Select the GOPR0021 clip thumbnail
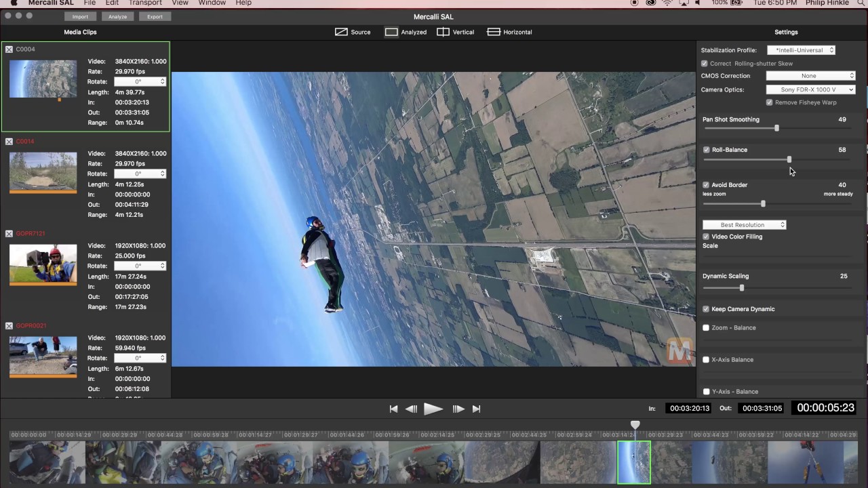 coord(43,356)
